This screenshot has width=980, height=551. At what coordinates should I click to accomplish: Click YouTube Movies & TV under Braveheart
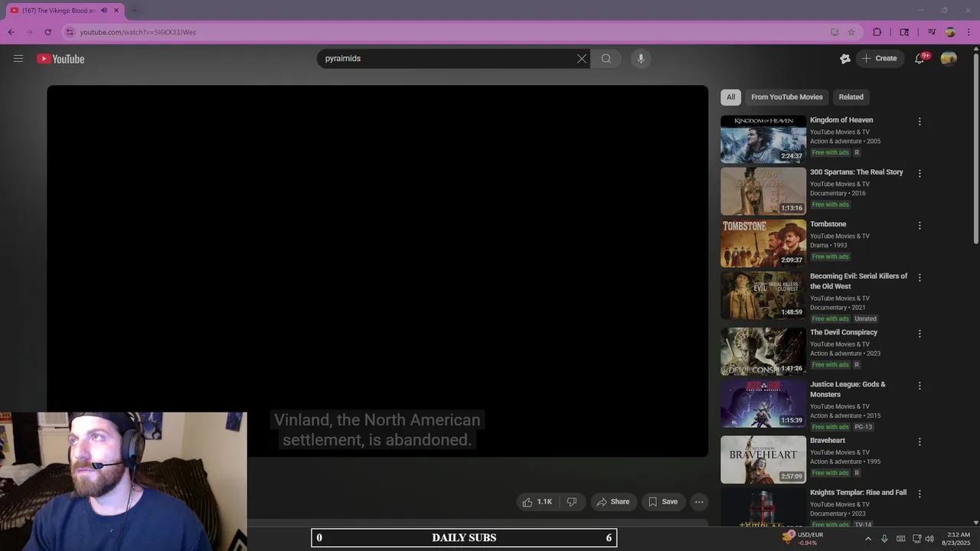coord(840,452)
